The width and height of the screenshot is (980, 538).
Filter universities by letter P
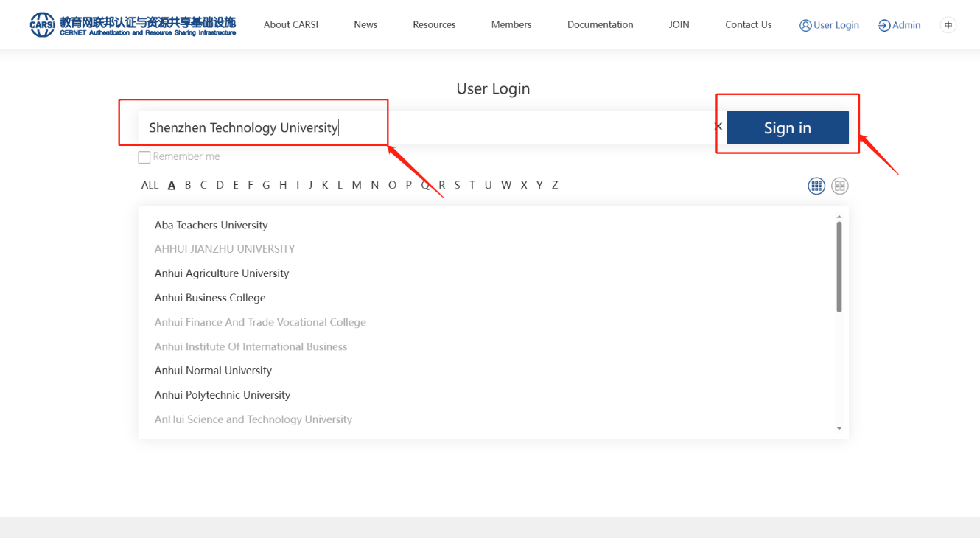pos(409,185)
